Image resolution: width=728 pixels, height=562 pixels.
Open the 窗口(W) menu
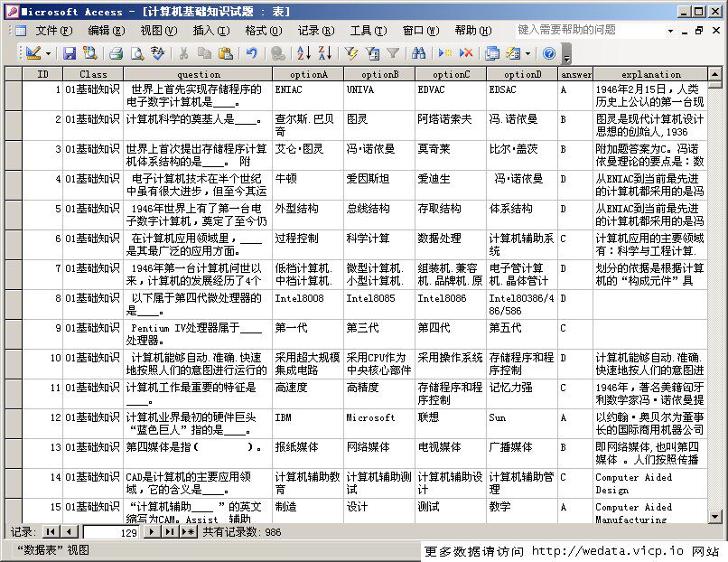coord(421,31)
